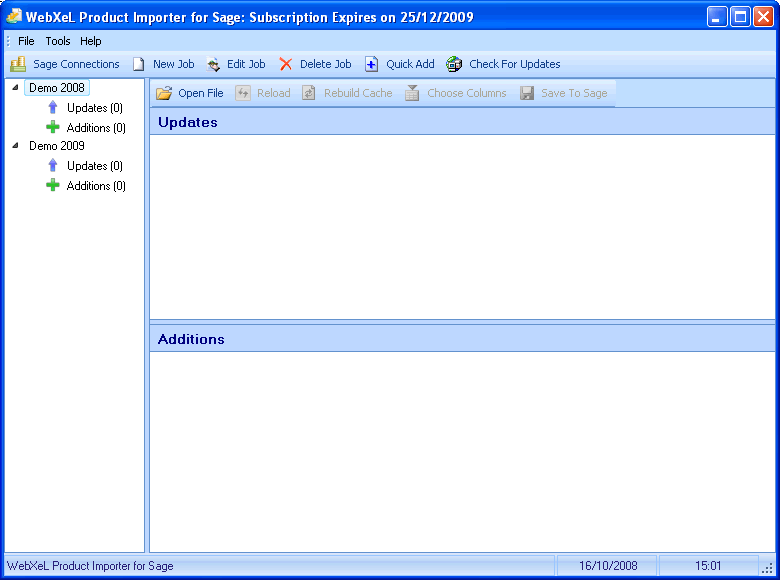This screenshot has height=580, width=780.
Task: Collapse the Demo 2008 tree node
Action: tap(15, 88)
